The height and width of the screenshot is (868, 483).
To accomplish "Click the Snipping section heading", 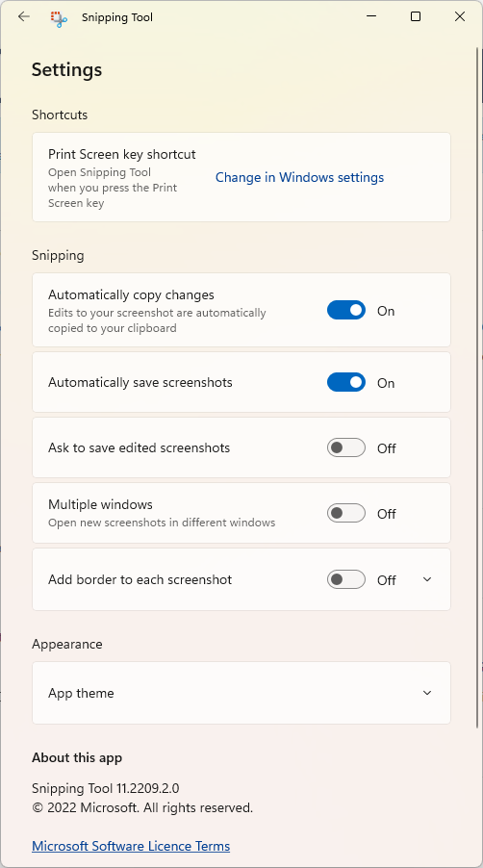I will pyautogui.click(x=58, y=255).
